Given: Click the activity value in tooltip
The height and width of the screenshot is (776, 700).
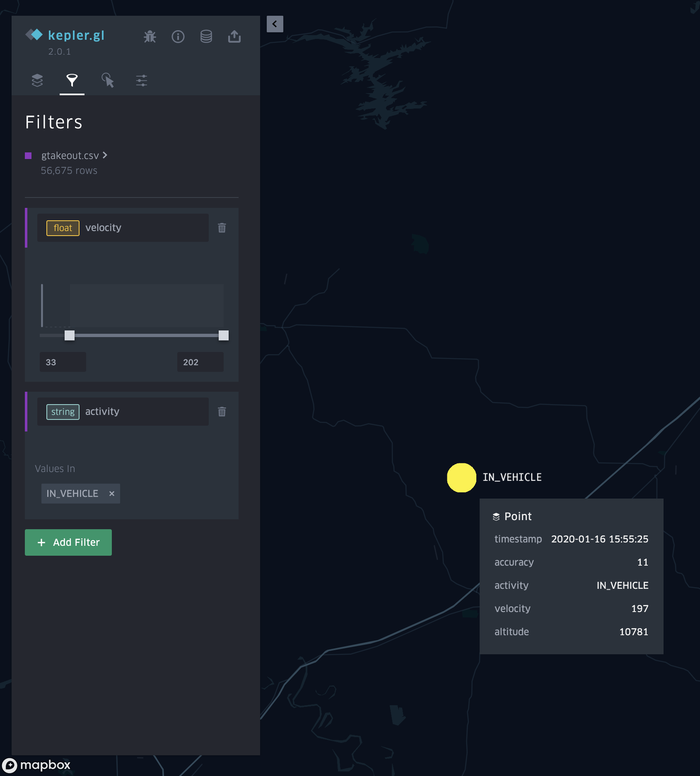Looking at the screenshot, I should 623,586.
